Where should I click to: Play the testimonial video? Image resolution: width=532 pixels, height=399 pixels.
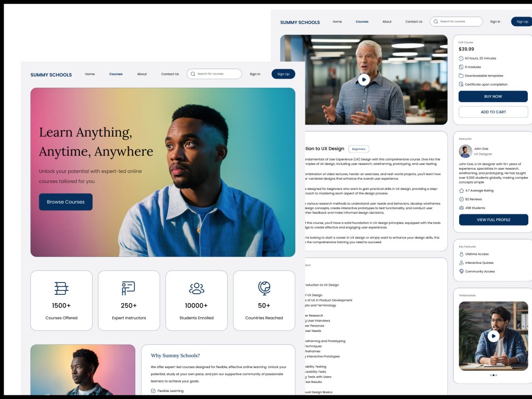tap(493, 336)
